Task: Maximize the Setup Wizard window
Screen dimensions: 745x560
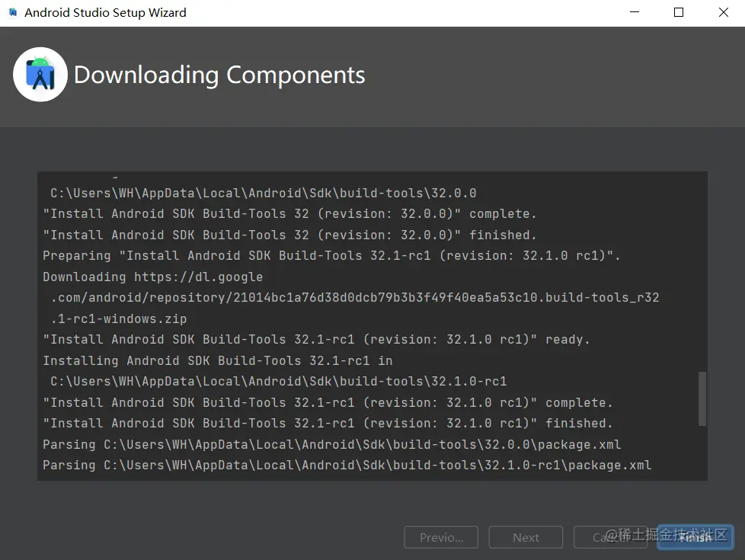Action: pos(679,12)
